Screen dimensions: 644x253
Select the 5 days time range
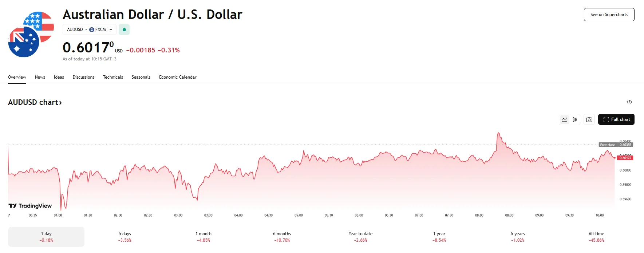click(x=125, y=237)
